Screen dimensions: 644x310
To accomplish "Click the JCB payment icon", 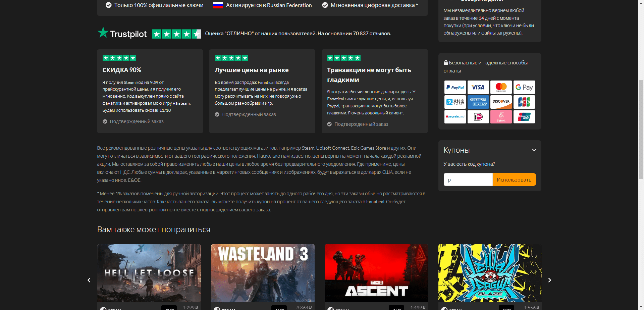I will click(x=524, y=102).
